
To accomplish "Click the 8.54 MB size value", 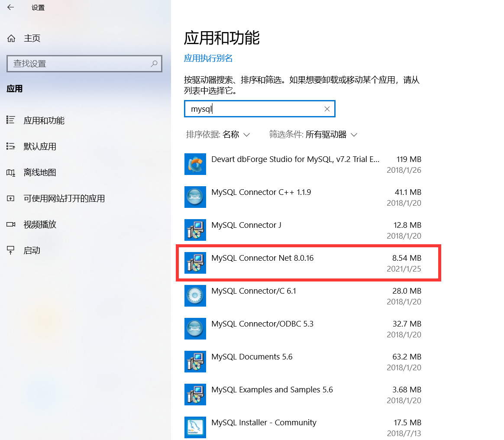I will 407,258.
